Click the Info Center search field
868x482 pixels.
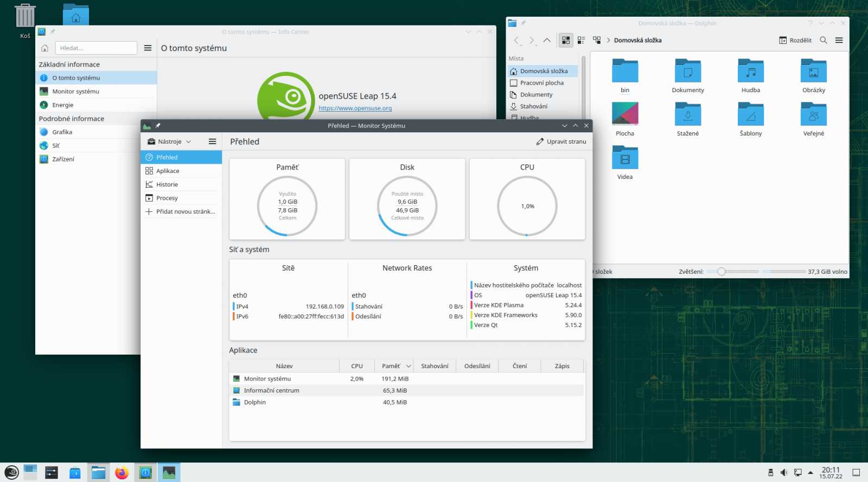coord(96,48)
